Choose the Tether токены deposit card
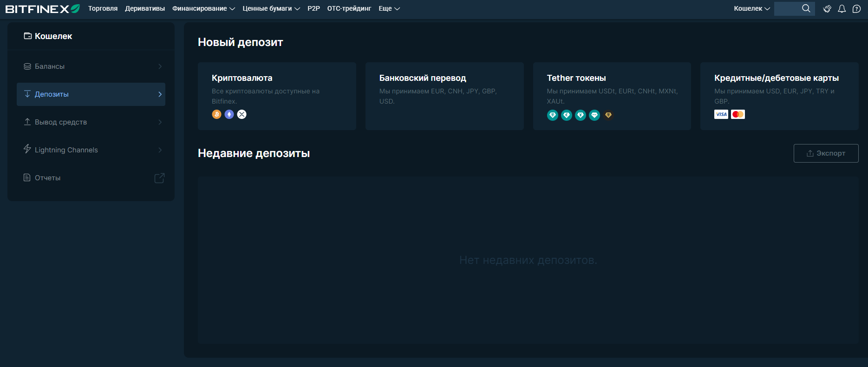Image resolution: width=868 pixels, height=367 pixels. pos(612,96)
